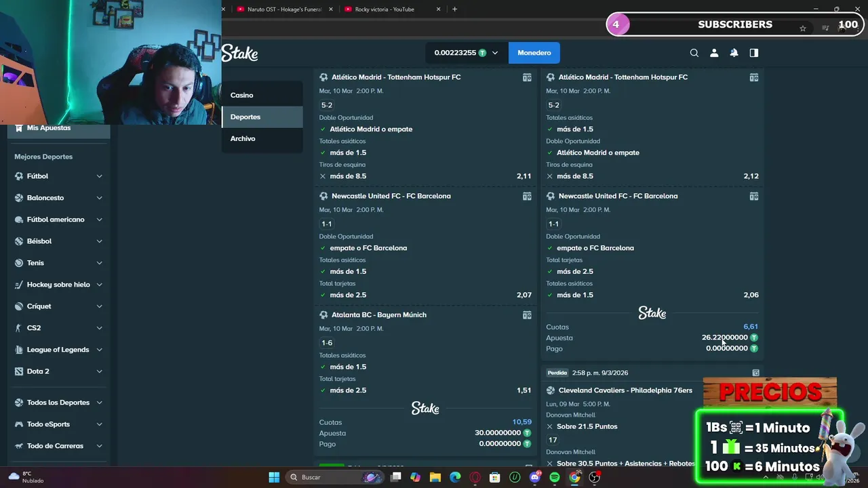The image size is (868, 488).
Task: Open the notifications bell icon
Action: (734, 53)
